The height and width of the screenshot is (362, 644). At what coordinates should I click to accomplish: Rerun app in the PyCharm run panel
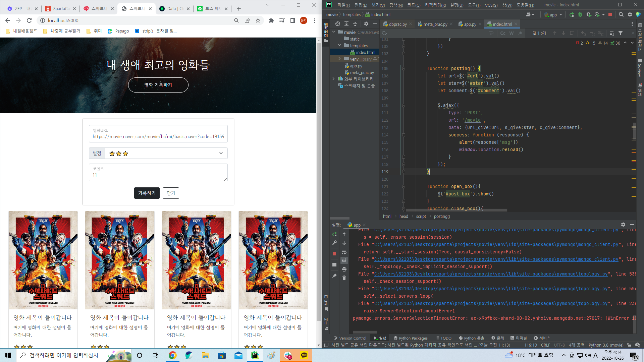pos(334,234)
